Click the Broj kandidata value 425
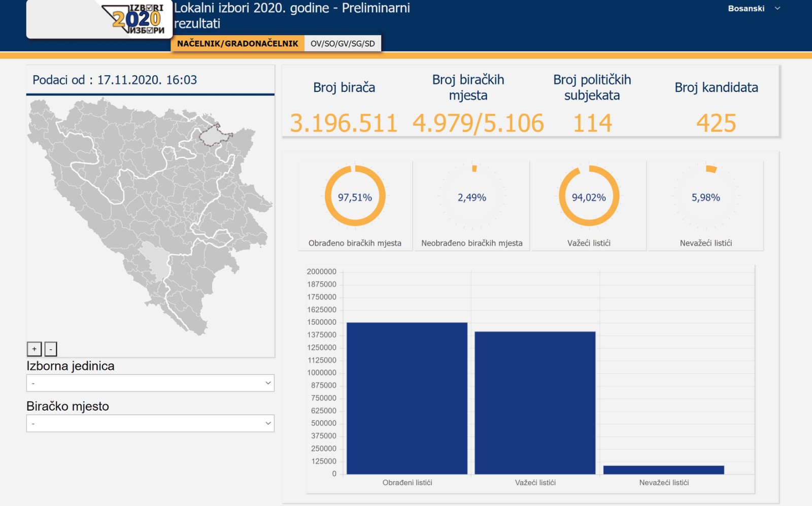The image size is (812, 506). (716, 123)
